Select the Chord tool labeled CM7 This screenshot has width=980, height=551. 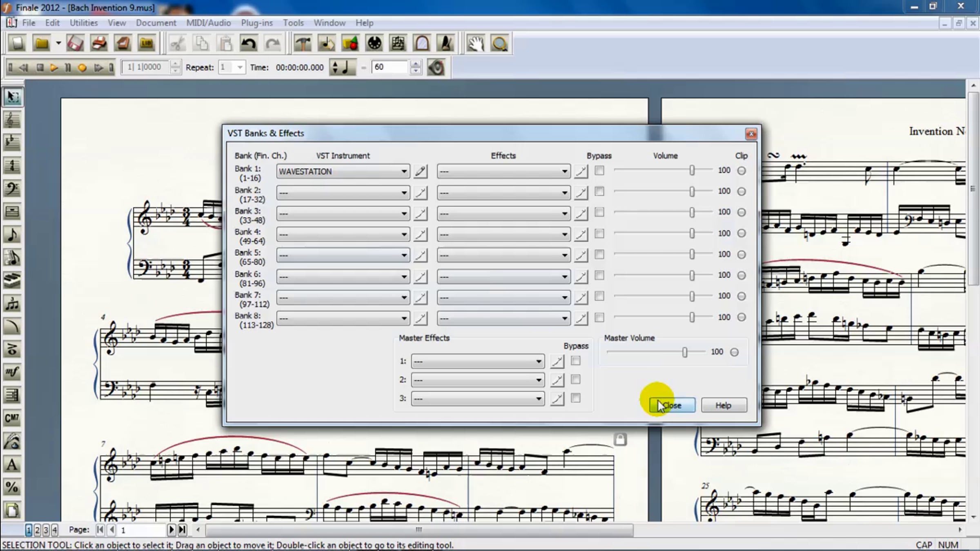[x=12, y=418]
